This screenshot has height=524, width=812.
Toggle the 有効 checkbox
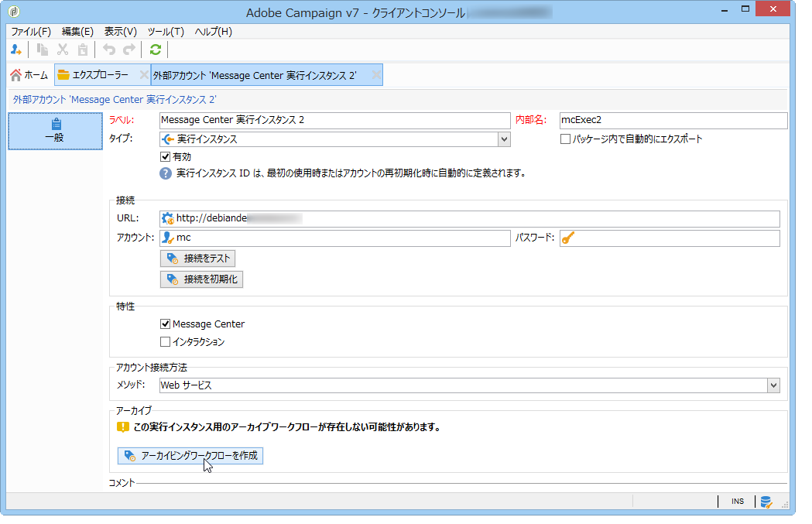165,157
